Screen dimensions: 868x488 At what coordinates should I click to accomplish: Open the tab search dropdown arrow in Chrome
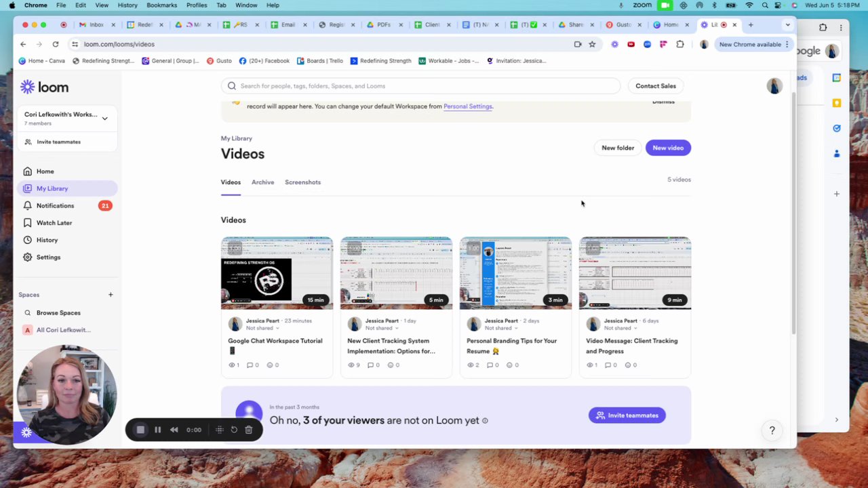click(787, 25)
